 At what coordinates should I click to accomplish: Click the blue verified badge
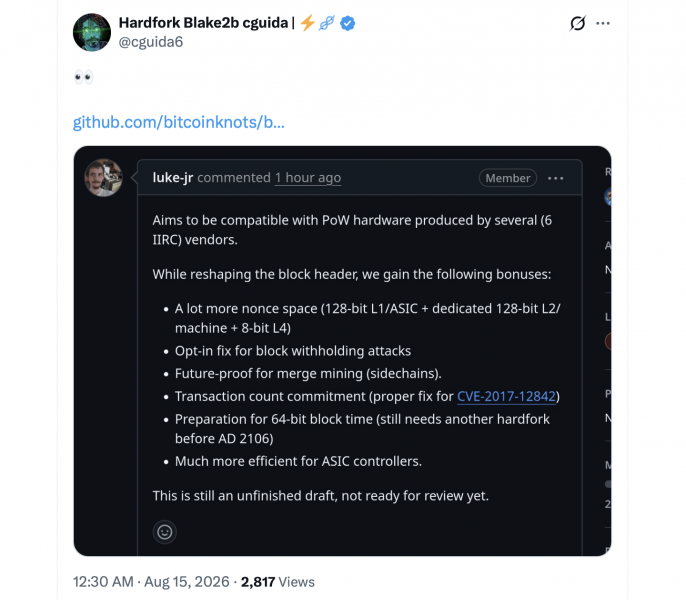(x=348, y=23)
